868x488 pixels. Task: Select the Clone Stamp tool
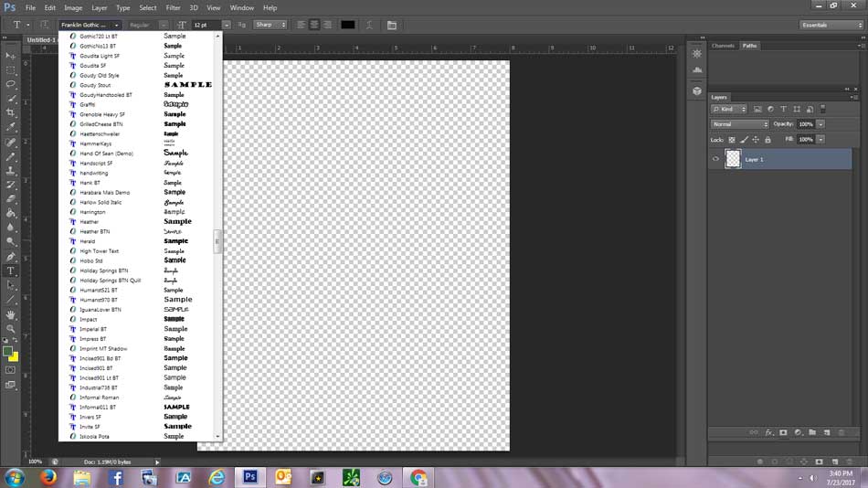(11, 171)
